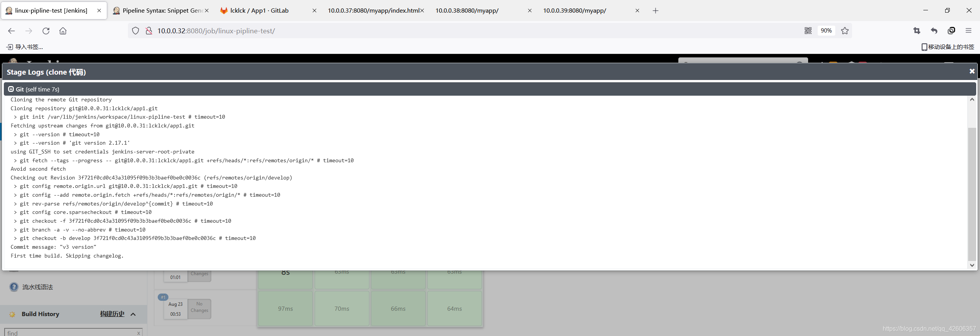The width and height of the screenshot is (980, 336).
Task: Click the pipeline syntax help icon
Action: tap(14, 287)
